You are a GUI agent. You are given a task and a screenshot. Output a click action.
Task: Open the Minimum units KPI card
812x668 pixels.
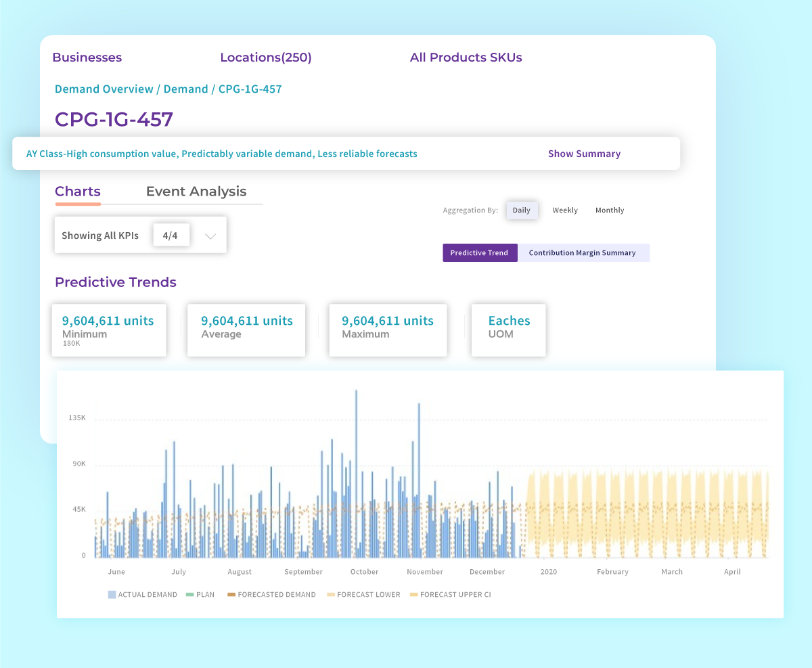[108, 330]
